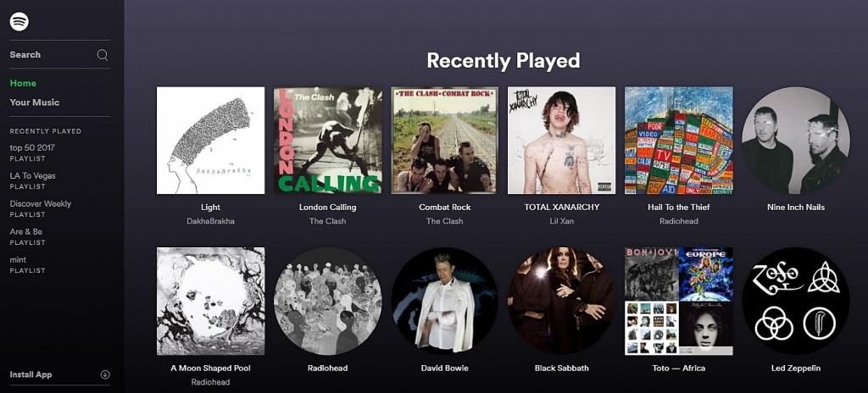Click the 'Lil Xan' artist name
This screenshot has width=868, height=393.
click(561, 221)
